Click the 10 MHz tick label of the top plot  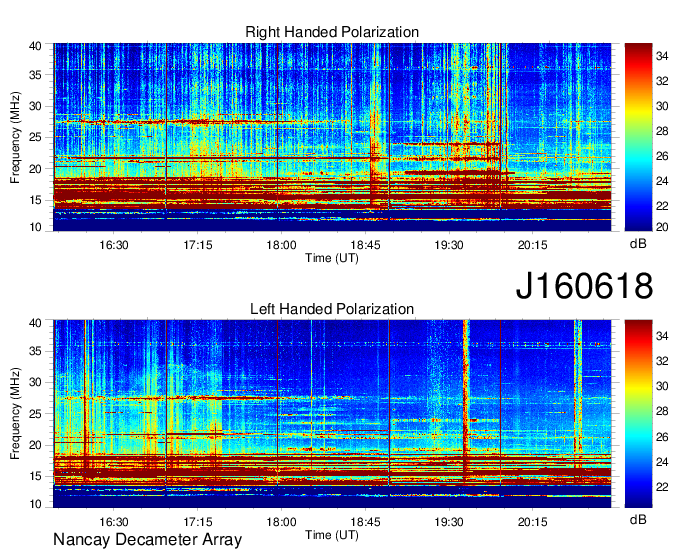(35, 227)
